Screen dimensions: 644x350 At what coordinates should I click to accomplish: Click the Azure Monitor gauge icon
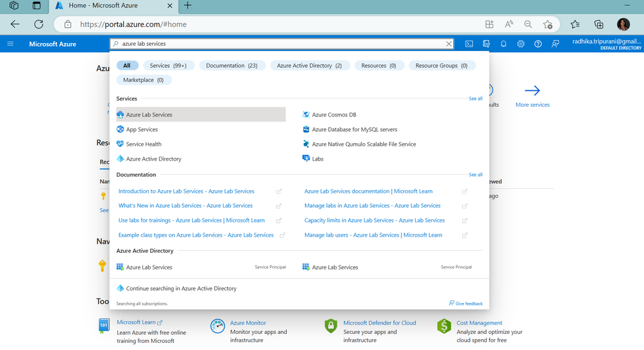218,326
